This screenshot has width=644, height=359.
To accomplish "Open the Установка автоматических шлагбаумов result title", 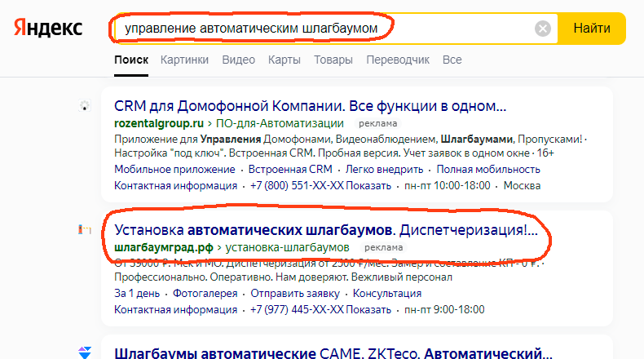I will coord(326,230).
